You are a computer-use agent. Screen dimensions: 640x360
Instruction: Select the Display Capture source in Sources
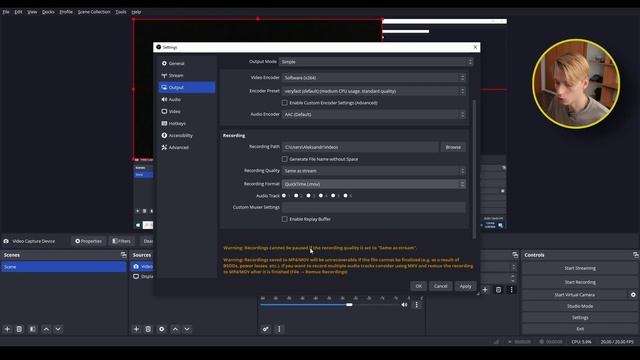142,276
